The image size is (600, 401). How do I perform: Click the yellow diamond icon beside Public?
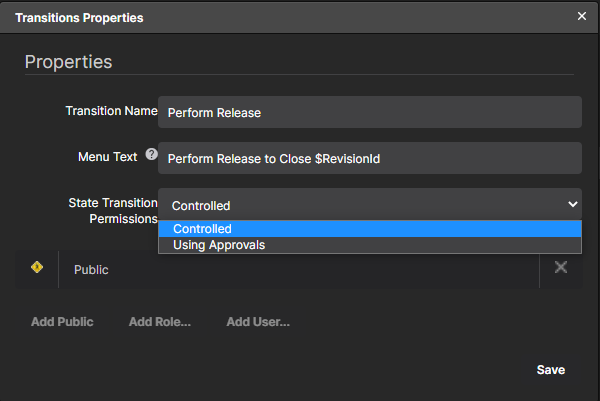click(x=37, y=268)
